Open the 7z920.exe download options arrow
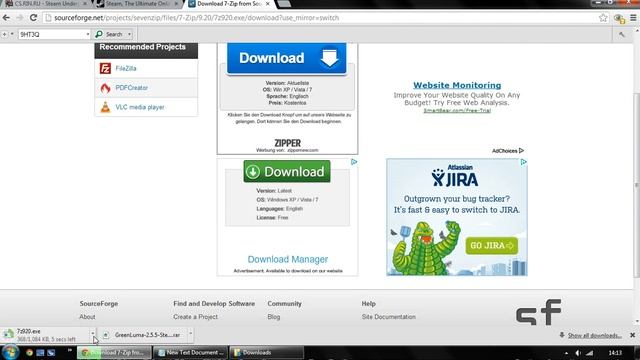 point(93,333)
